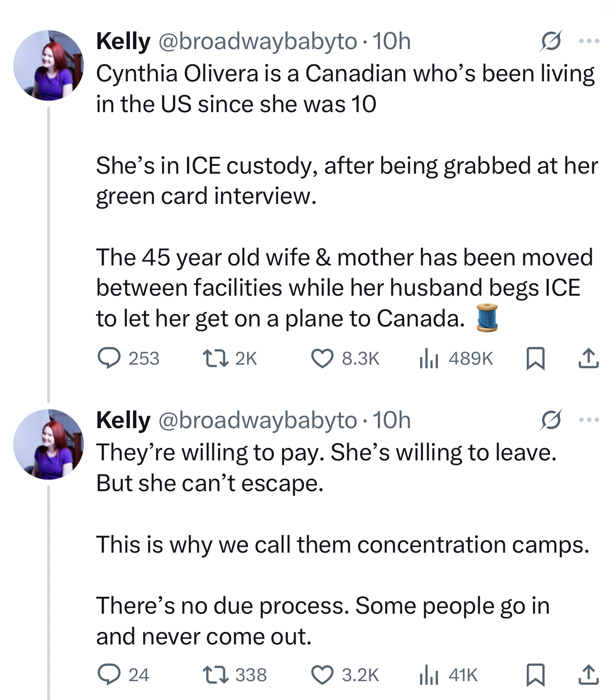Click Kelly's display name on second tweet
Image resolution: width=616 pixels, height=700 pixels.
coord(123,421)
